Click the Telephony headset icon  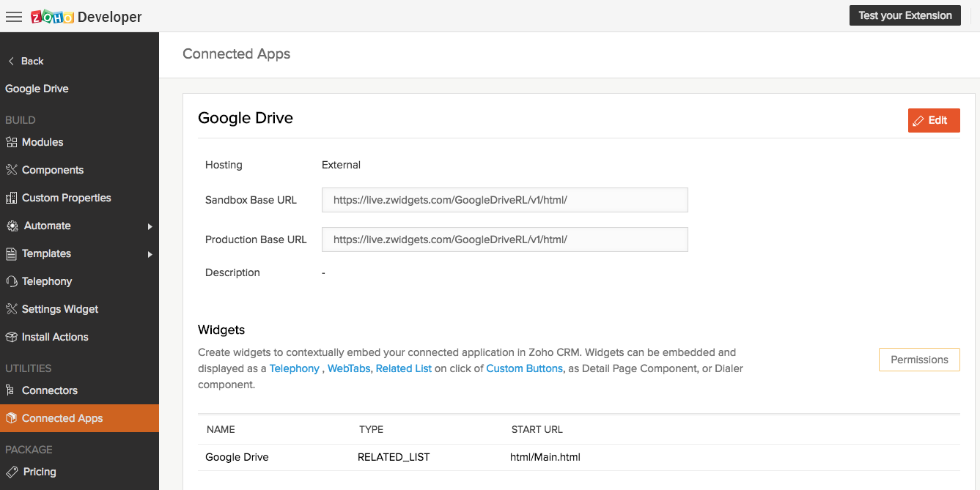(x=11, y=281)
